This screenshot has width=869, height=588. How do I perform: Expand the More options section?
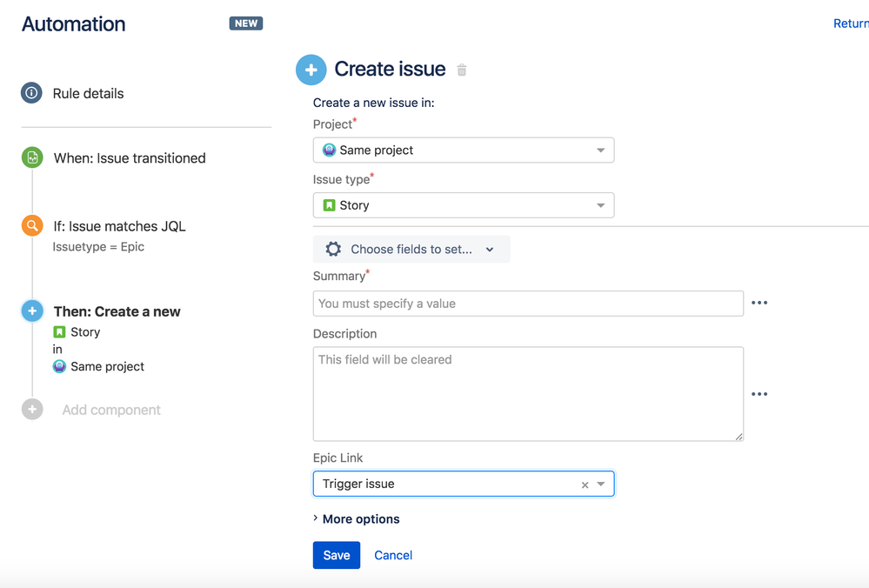tap(356, 518)
